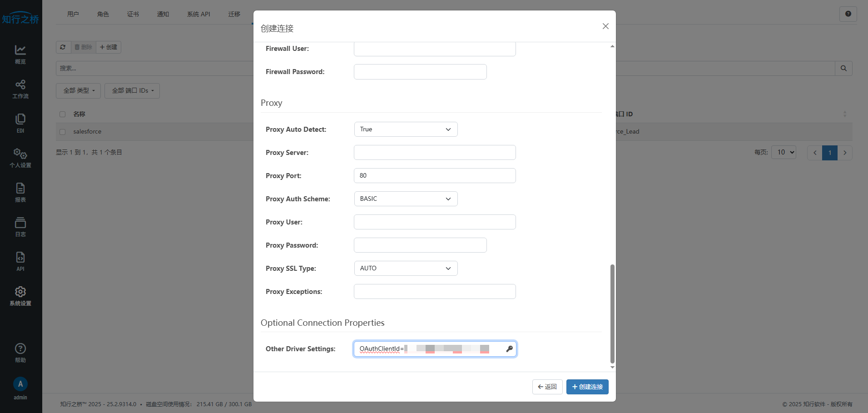Image resolution: width=868 pixels, height=413 pixels.
Task: Open the 报表 reports sidebar icon
Action: click(x=20, y=192)
